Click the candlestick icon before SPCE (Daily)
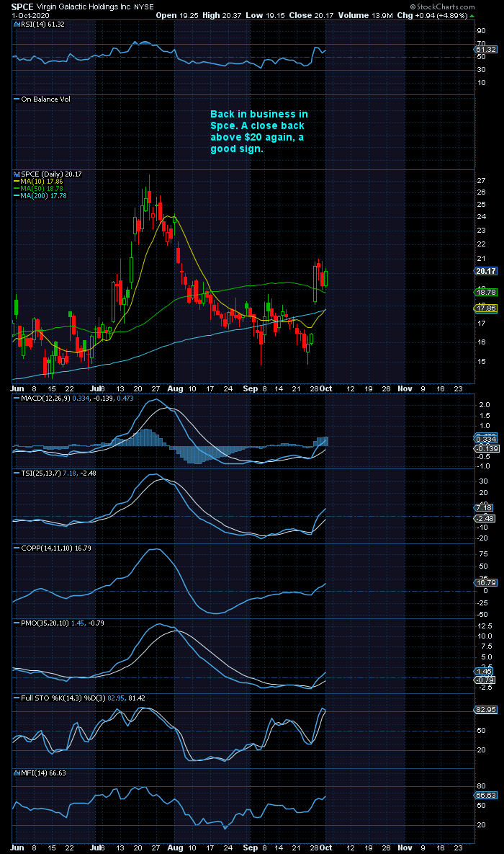 [x=17, y=174]
